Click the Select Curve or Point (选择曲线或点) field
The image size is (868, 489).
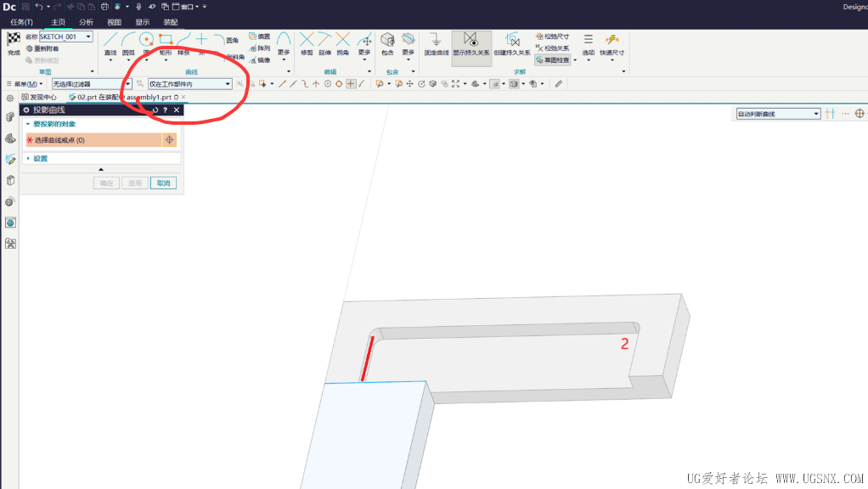pos(93,140)
